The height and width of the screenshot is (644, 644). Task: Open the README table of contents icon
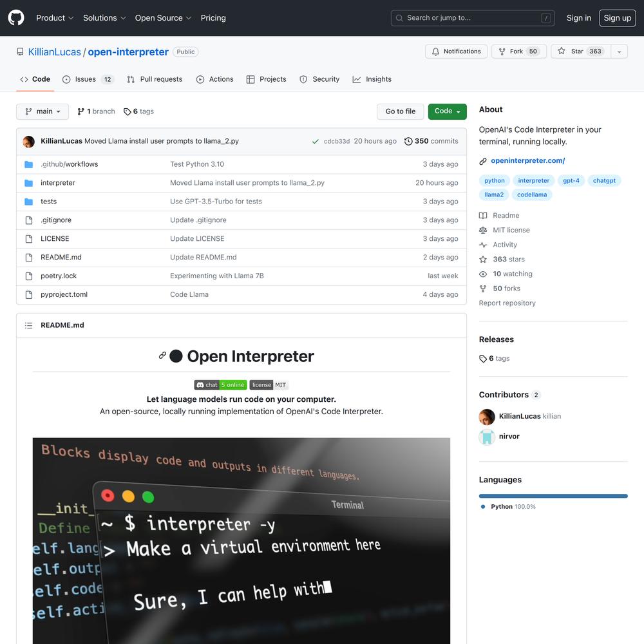point(28,325)
